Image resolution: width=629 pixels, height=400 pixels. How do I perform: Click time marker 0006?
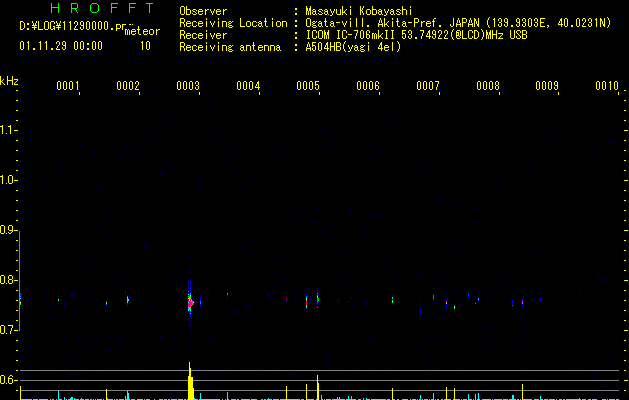[368, 86]
